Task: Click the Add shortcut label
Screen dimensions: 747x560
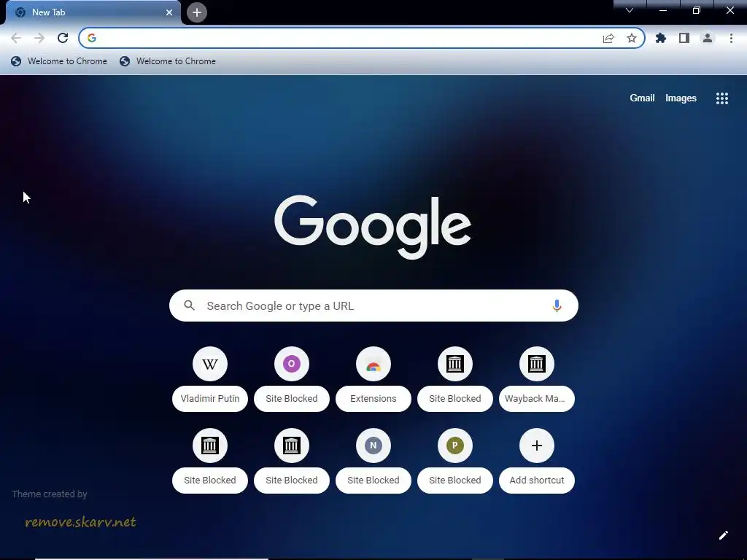Action: tap(537, 480)
